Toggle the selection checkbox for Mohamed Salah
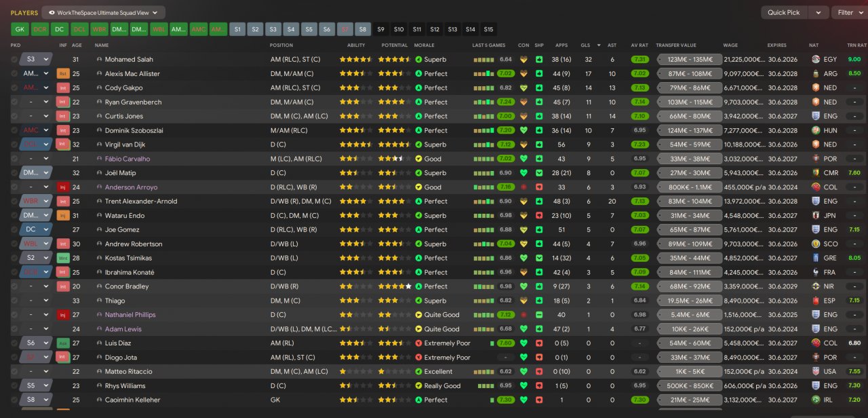The image size is (868, 418). point(14,60)
